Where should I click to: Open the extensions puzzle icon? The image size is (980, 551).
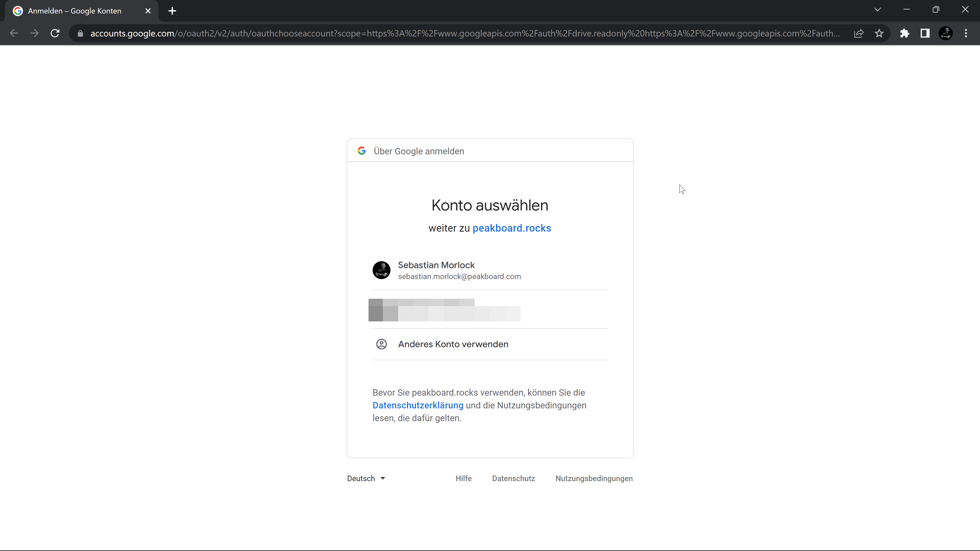tap(905, 33)
